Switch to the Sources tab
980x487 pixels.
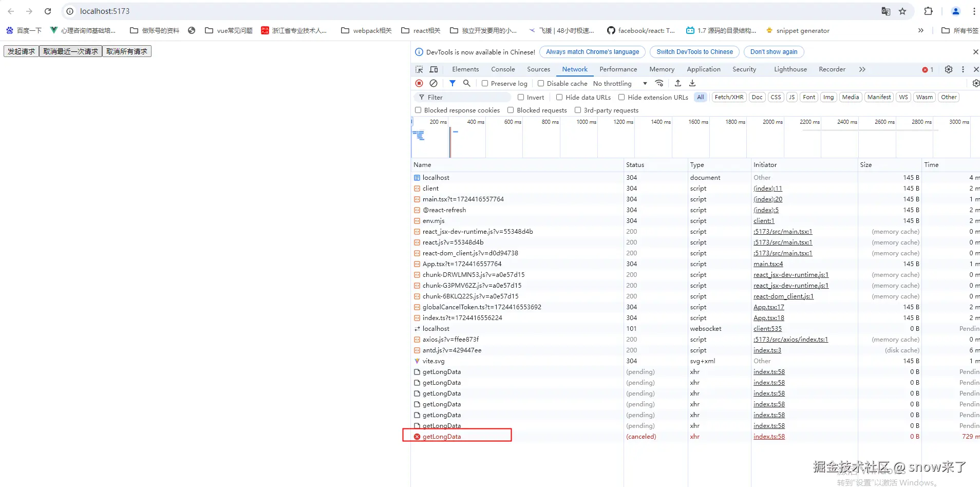click(538, 69)
